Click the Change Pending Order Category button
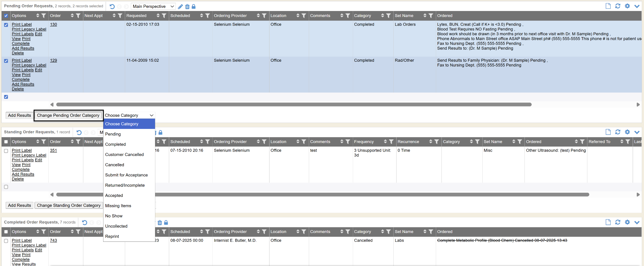This screenshot has height=266, width=644. pos(68,115)
